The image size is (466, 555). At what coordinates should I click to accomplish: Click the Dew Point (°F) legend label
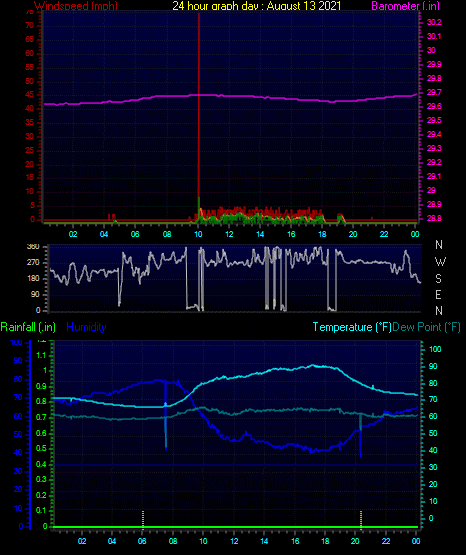(426, 327)
